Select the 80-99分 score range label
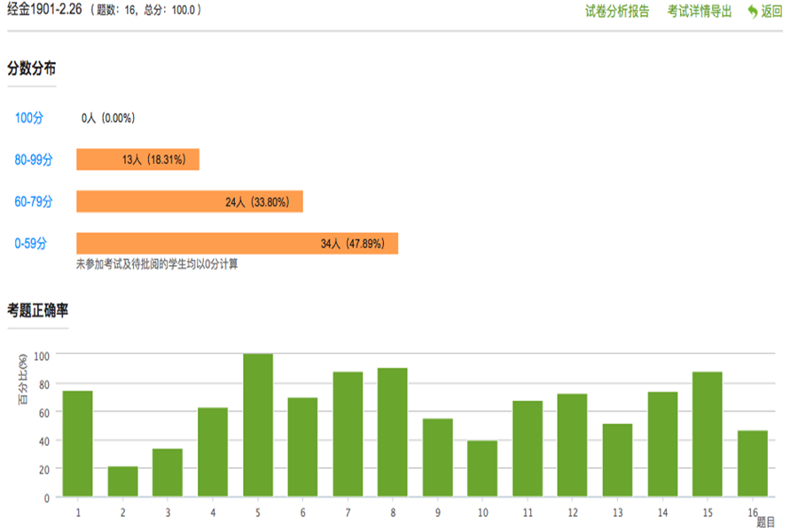This screenshot has height=532, width=798. point(34,160)
